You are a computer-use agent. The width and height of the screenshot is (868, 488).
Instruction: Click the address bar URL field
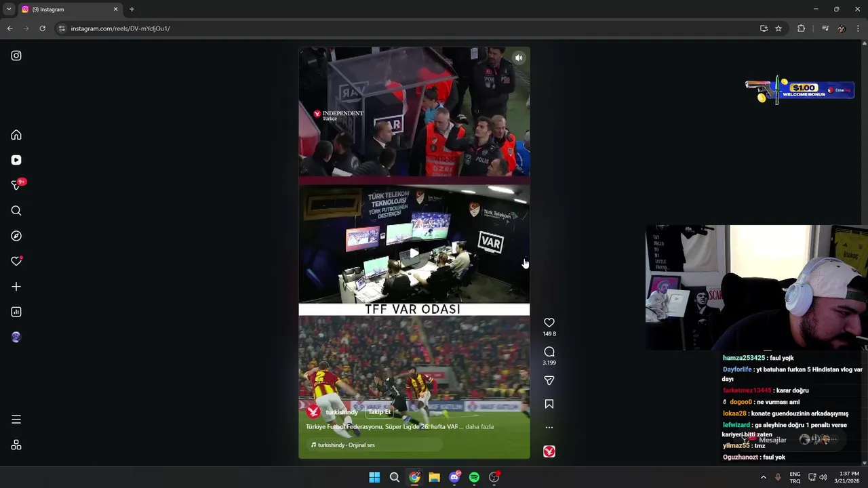pyautogui.click(x=407, y=28)
